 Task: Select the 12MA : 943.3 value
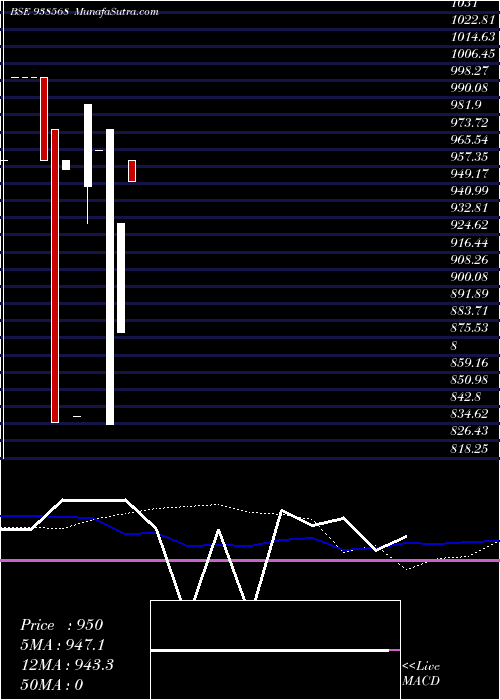[x=67, y=665]
